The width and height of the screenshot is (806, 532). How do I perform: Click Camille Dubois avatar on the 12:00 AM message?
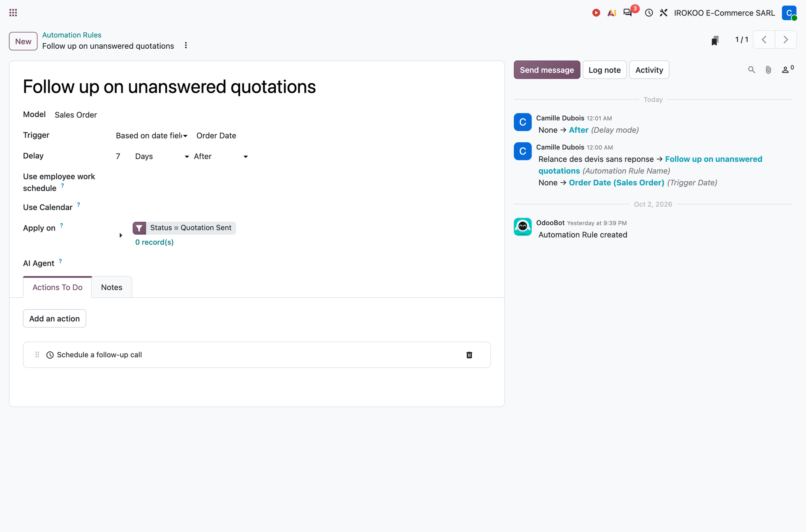point(523,151)
